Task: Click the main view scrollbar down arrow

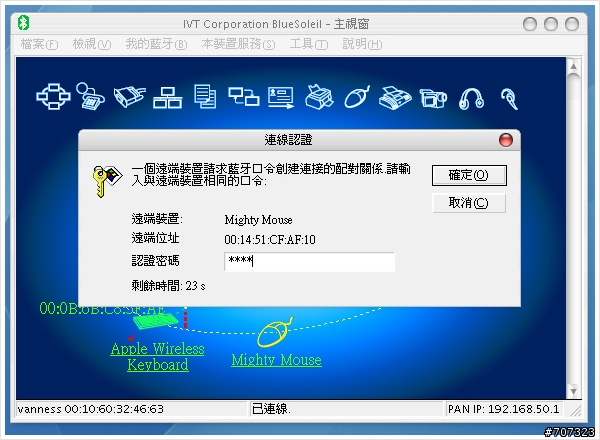Action: (573, 391)
